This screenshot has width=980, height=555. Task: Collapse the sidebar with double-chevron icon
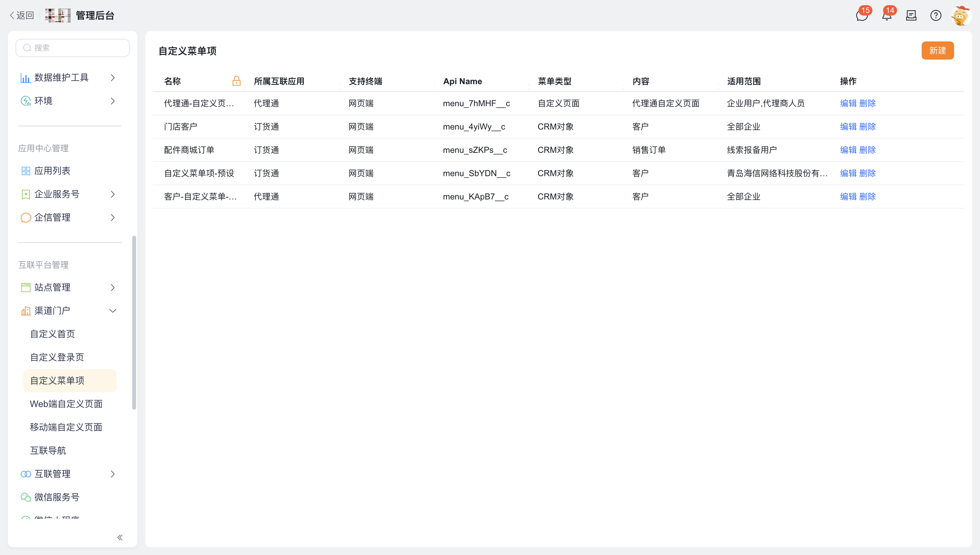point(120,538)
